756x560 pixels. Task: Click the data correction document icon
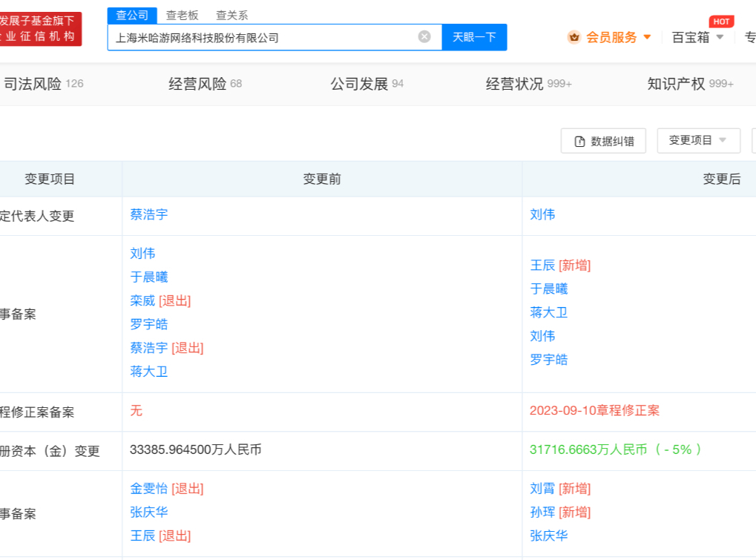pyautogui.click(x=580, y=141)
